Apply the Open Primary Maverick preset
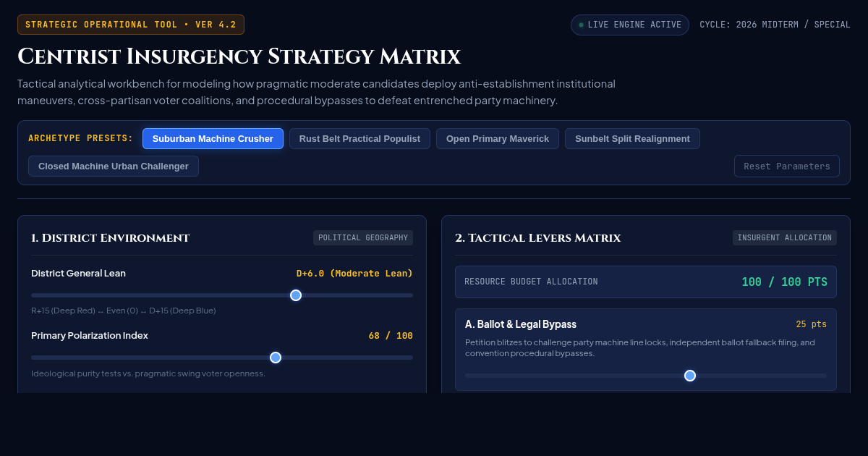The height and width of the screenshot is (456, 868). [x=498, y=138]
